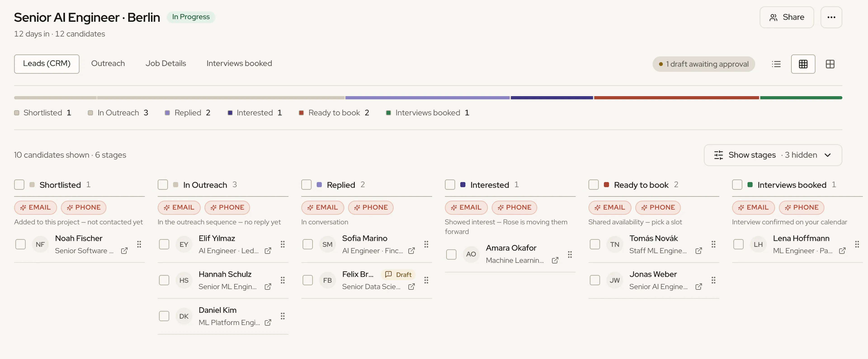Open the more options ellipsis menu
The height and width of the screenshot is (359, 868).
[831, 17]
